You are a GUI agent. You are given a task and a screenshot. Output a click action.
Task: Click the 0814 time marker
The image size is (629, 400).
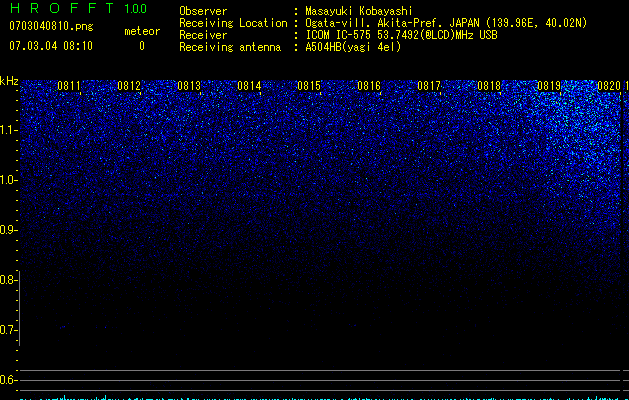pos(249,86)
